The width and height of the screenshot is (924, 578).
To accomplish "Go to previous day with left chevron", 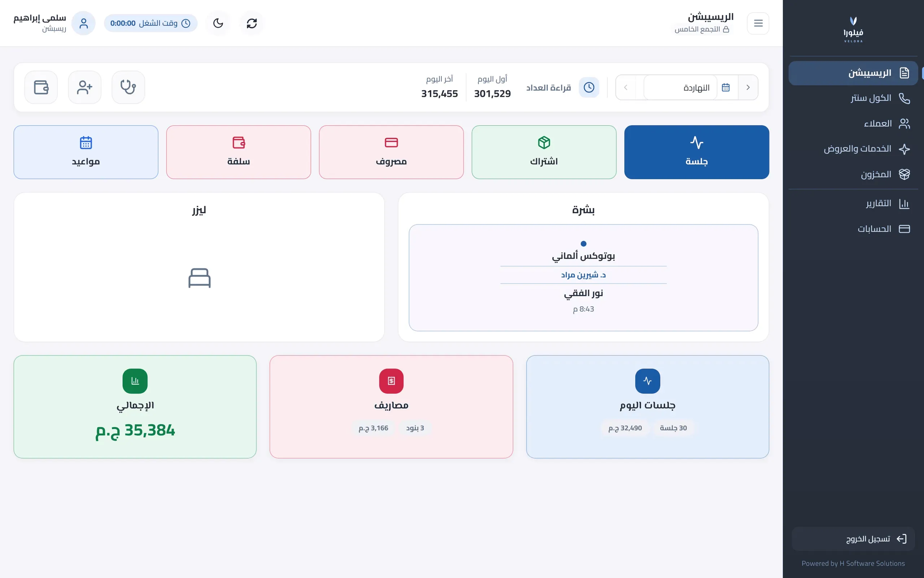I will pos(626,87).
